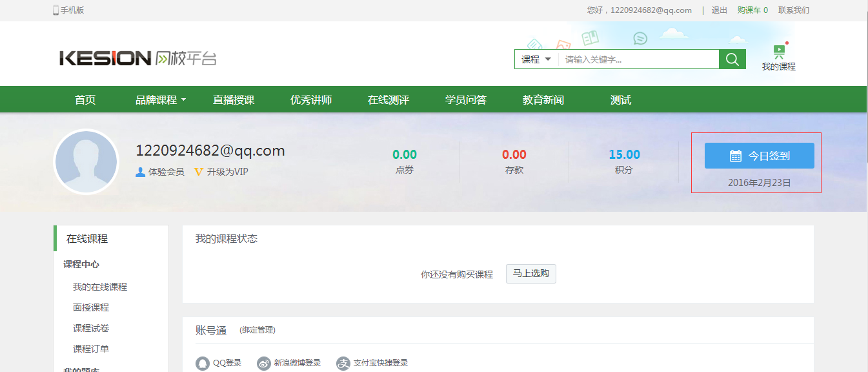The width and height of the screenshot is (868, 372).
Task: Go to 直播授课 in the navigation bar
Action: pyautogui.click(x=234, y=100)
